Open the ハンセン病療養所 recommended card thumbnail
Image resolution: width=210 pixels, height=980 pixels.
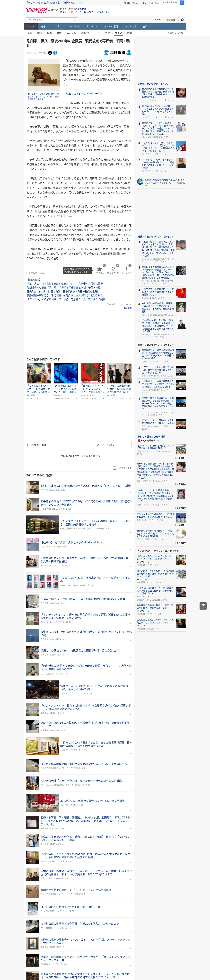[119, 373]
